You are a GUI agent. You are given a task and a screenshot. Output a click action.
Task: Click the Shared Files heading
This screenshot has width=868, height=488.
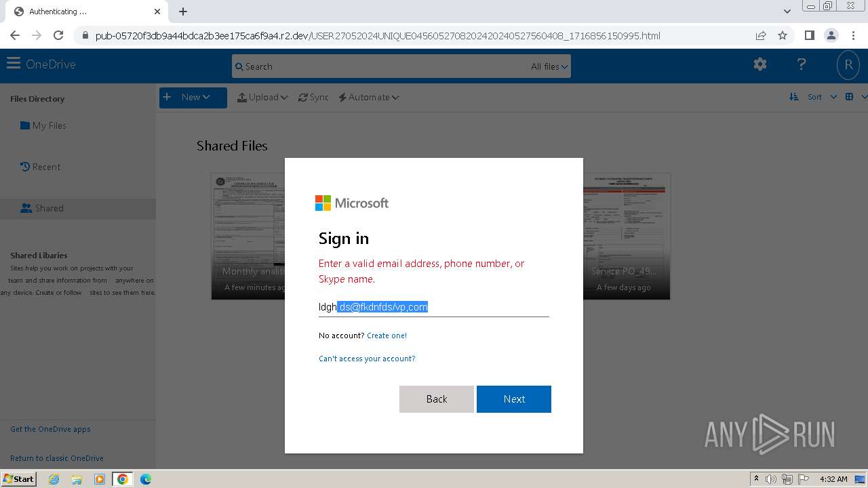pyautogui.click(x=232, y=146)
